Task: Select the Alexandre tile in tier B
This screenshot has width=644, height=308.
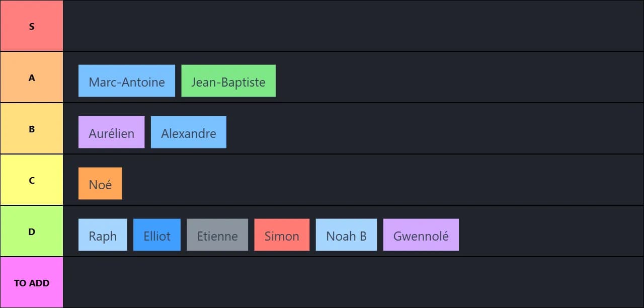Action: pos(189,132)
